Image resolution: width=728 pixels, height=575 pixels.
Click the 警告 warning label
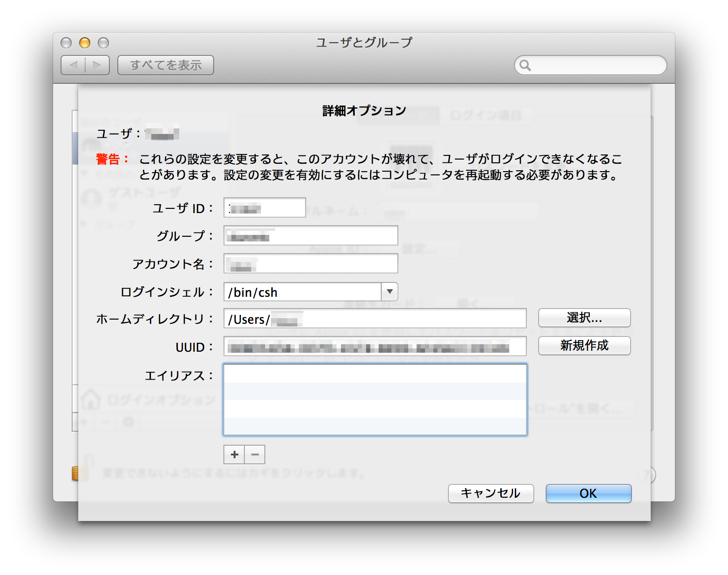[x=112, y=159]
